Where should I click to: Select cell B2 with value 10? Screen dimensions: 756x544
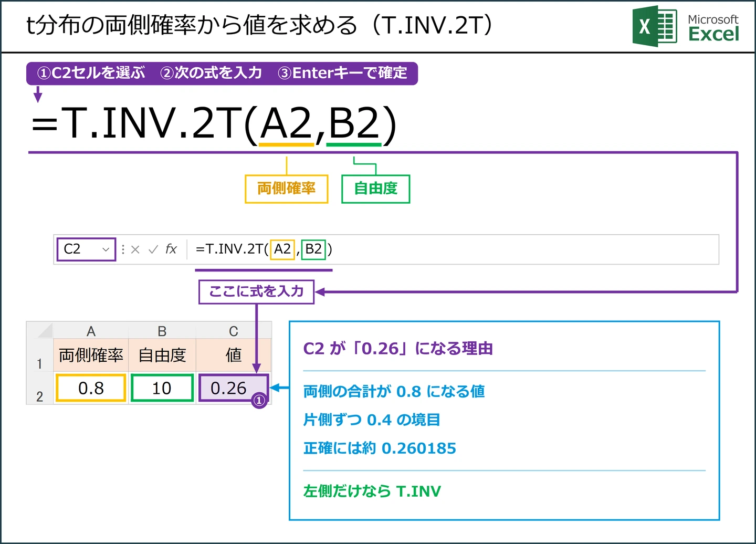click(x=162, y=388)
